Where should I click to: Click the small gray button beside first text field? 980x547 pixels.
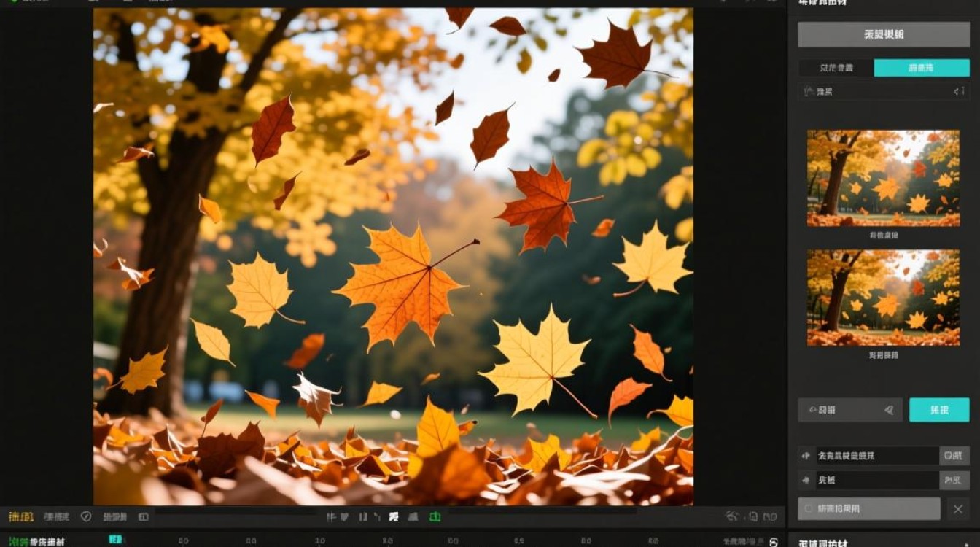point(954,456)
